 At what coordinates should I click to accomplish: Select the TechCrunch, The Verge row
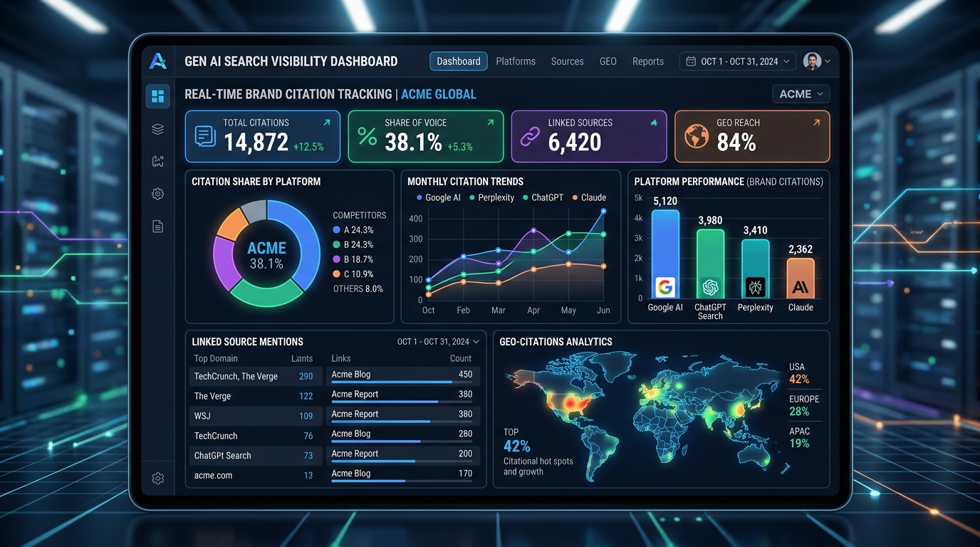click(255, 376)
